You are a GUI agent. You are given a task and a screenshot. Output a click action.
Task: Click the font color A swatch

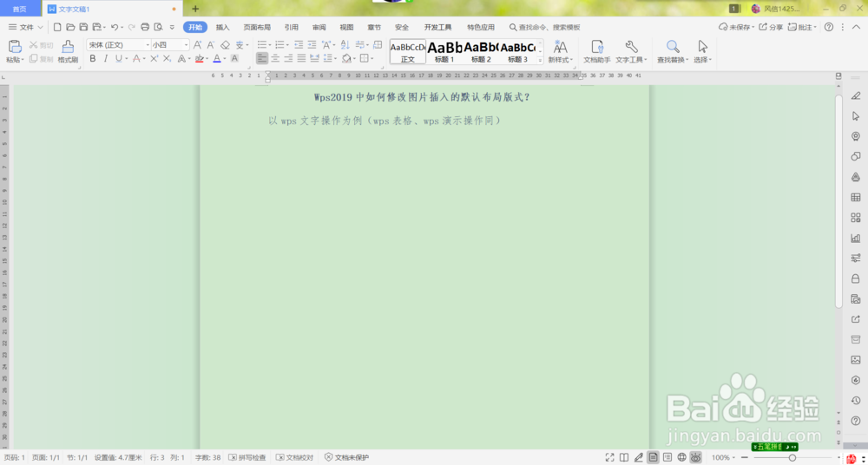coord(216,59)
